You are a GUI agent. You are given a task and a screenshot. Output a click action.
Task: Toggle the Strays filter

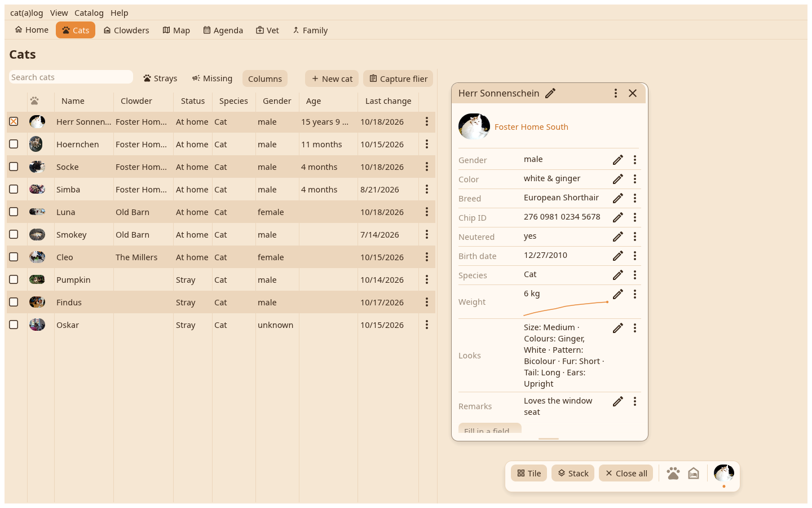tap(160, 78)
